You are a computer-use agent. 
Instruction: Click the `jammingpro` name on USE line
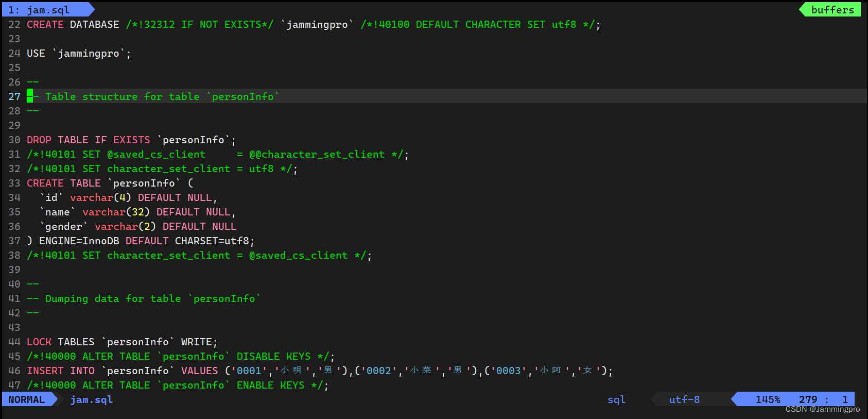tap(89, 53)
